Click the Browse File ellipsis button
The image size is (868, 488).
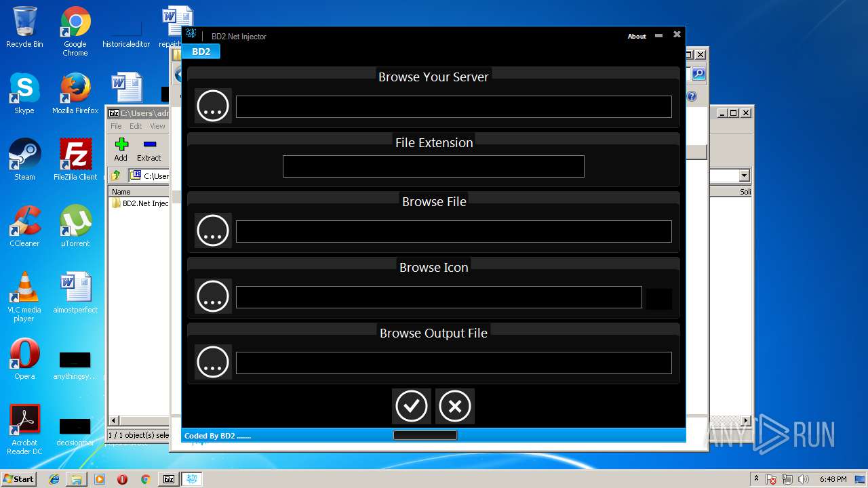[213, 231]
